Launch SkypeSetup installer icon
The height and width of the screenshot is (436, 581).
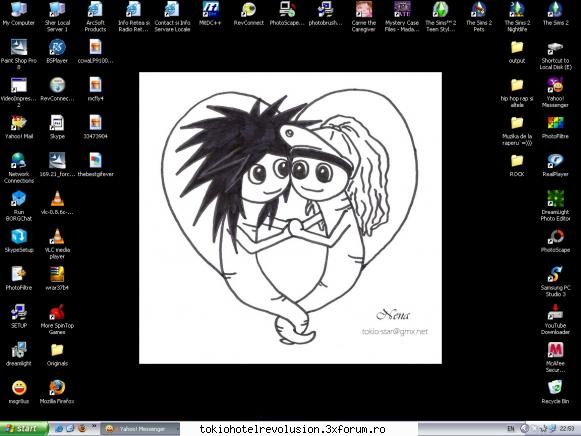tap(19, 241)
